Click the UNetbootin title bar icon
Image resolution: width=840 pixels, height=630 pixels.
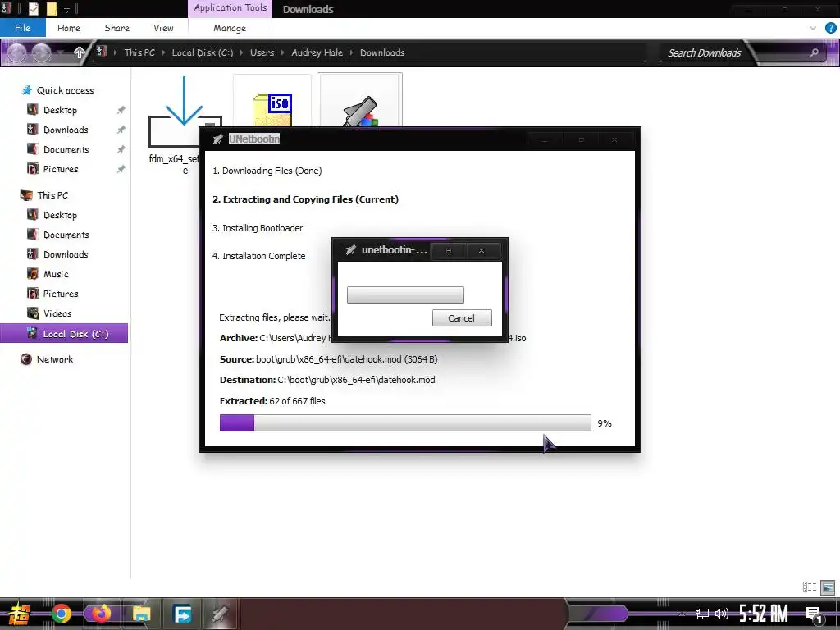[x=217, y=139]
